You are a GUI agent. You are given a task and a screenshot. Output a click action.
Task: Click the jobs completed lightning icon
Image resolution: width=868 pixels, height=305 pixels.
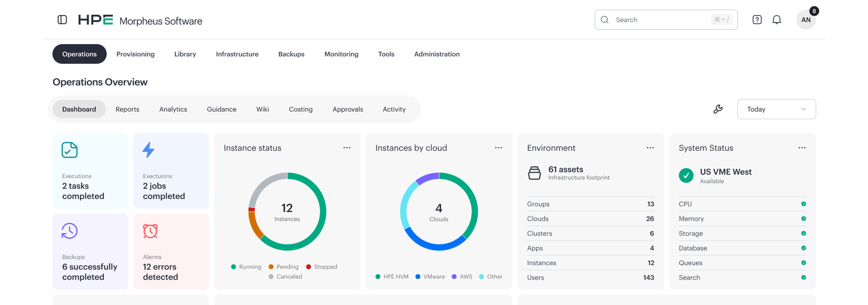click(x=148, y=150)
